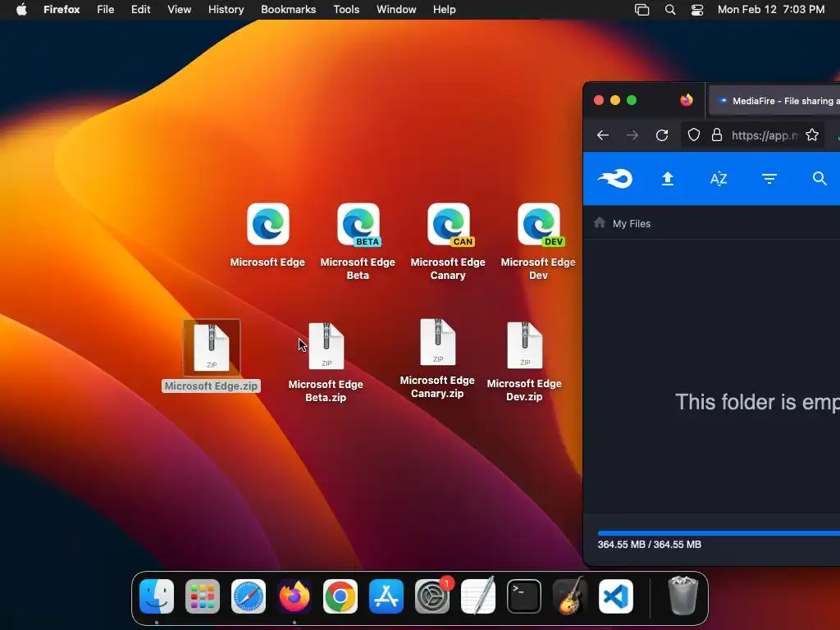Open the Firefox application menu

[x=62, y=10]
